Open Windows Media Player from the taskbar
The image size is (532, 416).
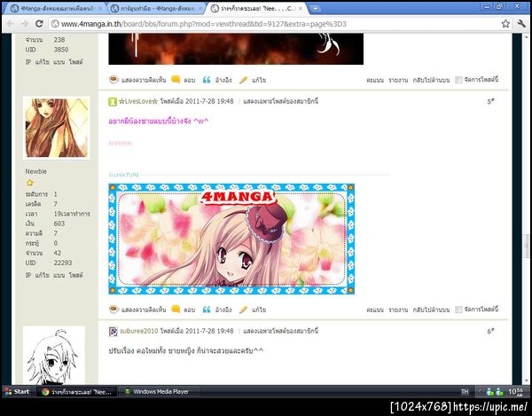[158, 391]
